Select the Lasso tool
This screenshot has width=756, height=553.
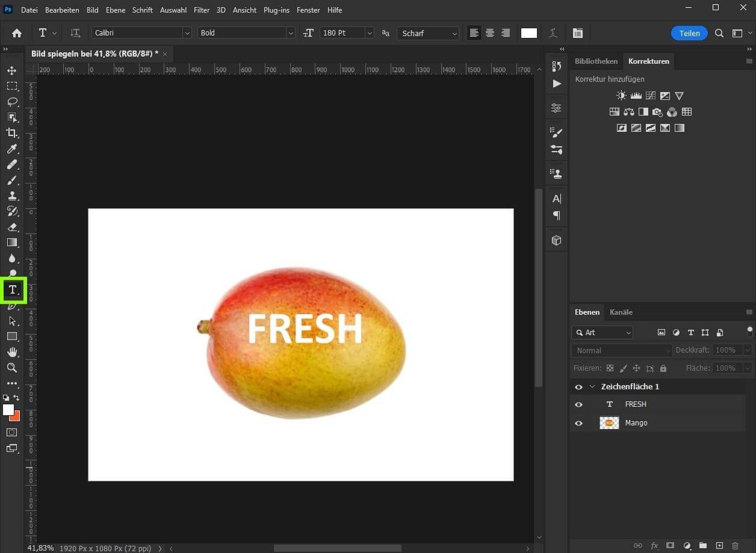(12, 102)
